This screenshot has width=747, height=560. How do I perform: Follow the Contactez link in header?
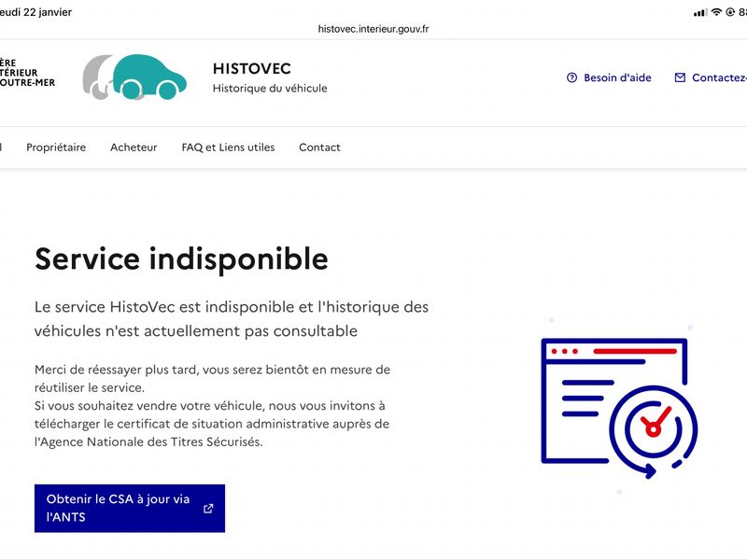[718, 78]
